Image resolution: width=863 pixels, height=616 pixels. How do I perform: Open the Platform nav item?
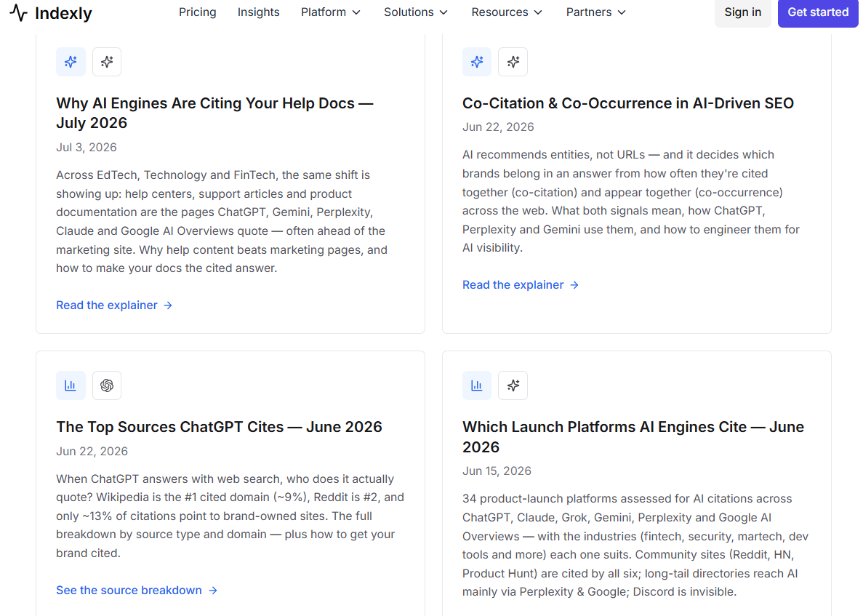(x=331, y=12)
